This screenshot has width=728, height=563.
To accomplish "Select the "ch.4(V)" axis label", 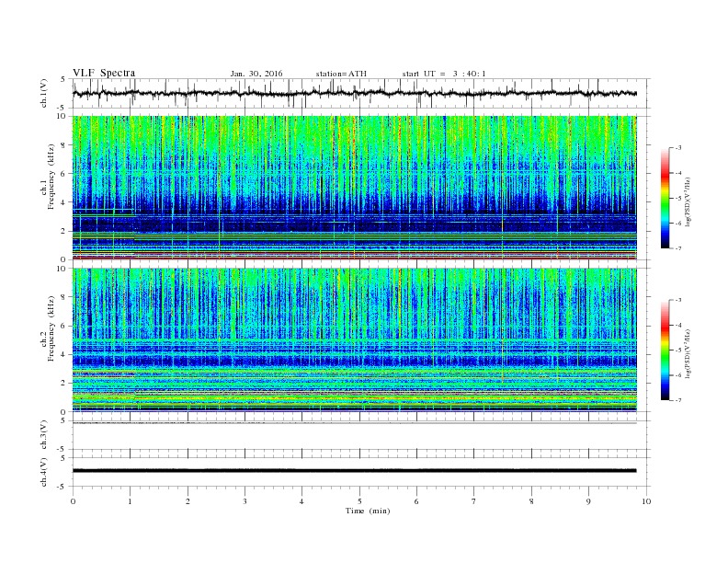I will click(x=44, y=472).
